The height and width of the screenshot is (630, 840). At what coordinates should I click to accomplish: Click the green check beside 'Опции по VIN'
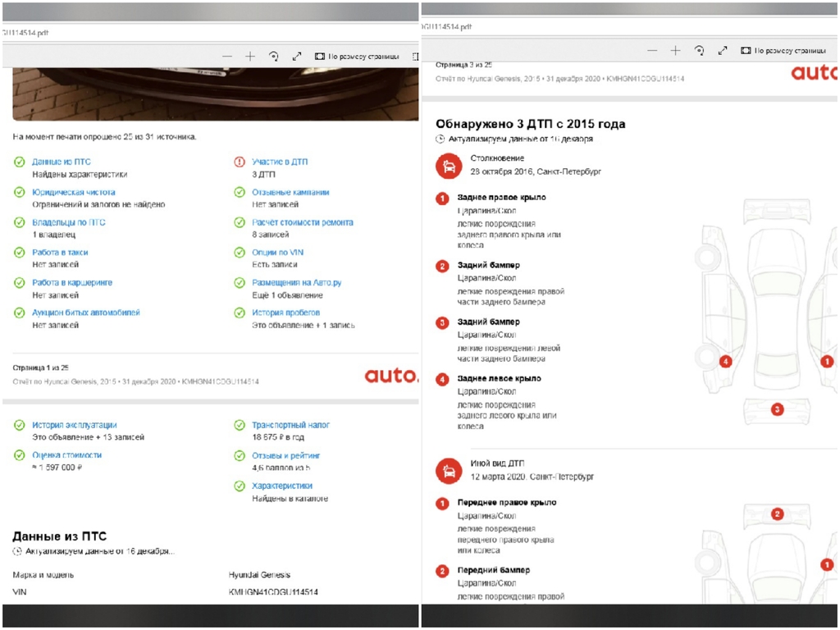[240, 253]
